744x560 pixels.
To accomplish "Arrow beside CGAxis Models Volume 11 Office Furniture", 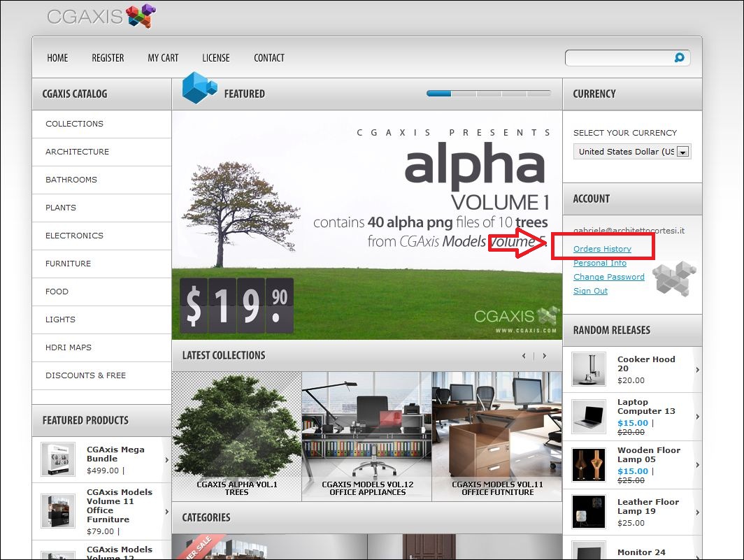I will (167, 512).
